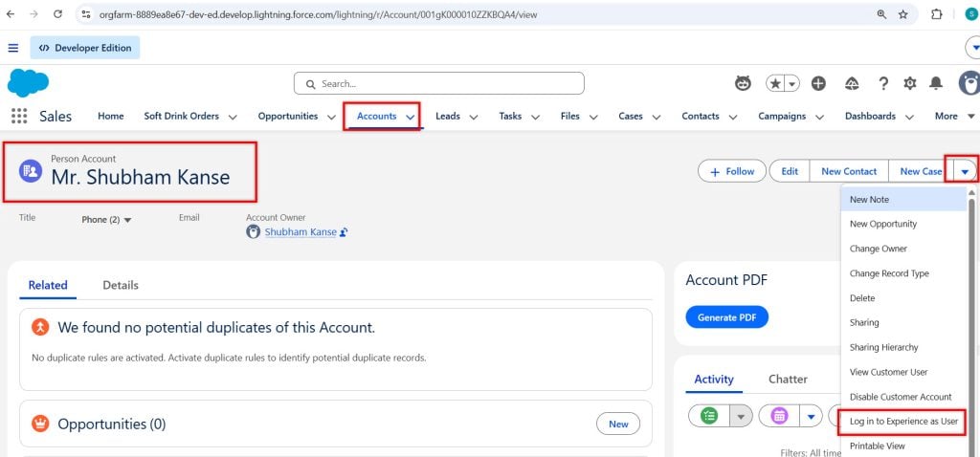Open the hamburger menu beside Developer Edition

click(13, 48)
